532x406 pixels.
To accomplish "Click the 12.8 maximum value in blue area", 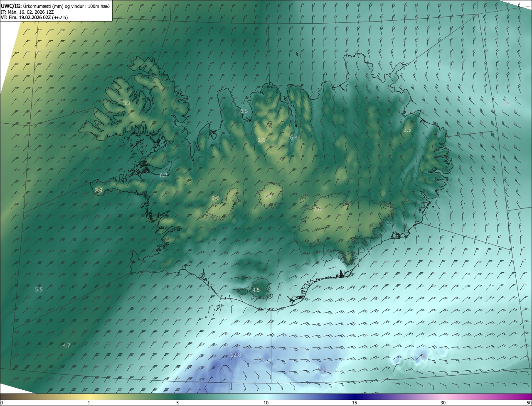I will click(x=236, y=355).
